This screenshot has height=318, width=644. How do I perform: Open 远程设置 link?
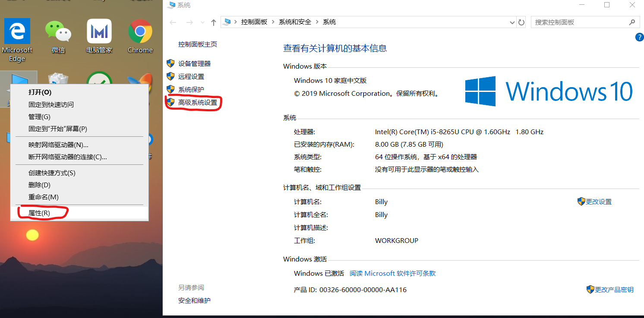pos(191,76)
